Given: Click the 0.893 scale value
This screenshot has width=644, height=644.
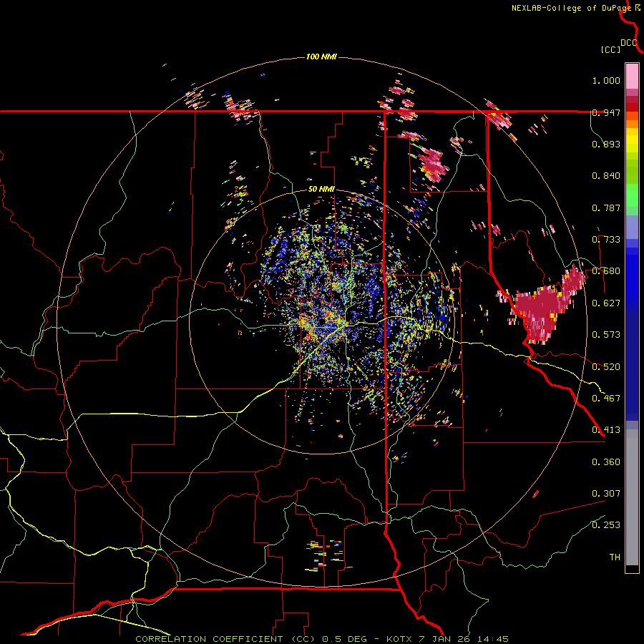Looking at the screenshot, I should tap(606, 144).
